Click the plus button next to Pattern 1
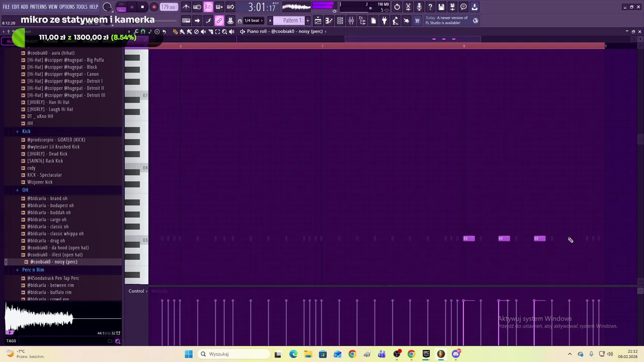Screen dimensions: 644x362 tap(308, 21)
